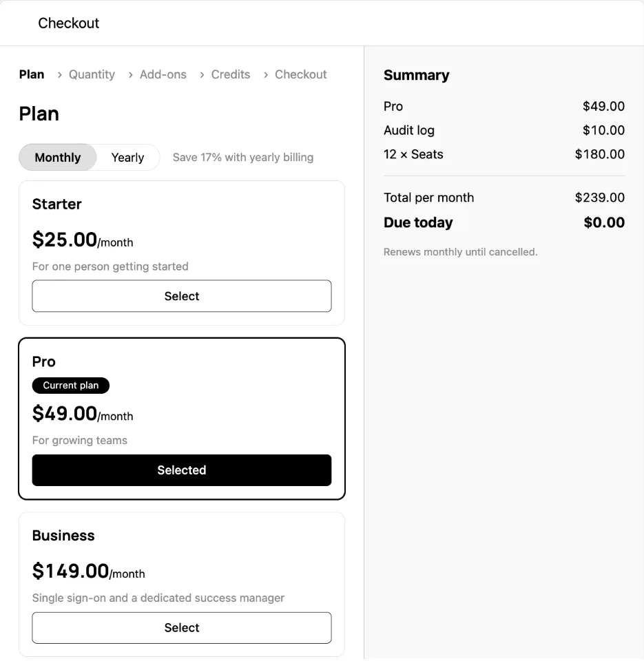Click the chevron before the Checkout step

266,75
